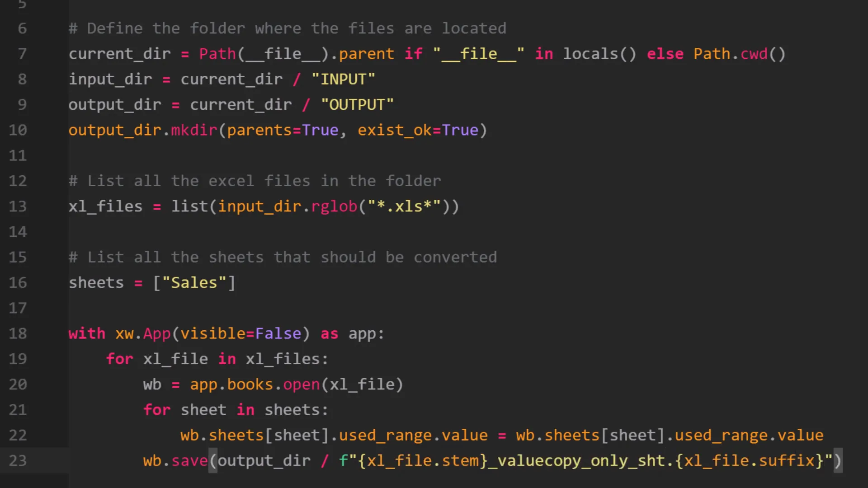Select the word Path on line 7
This screenshot has width=868, height=488.
(x=217, y=54)
